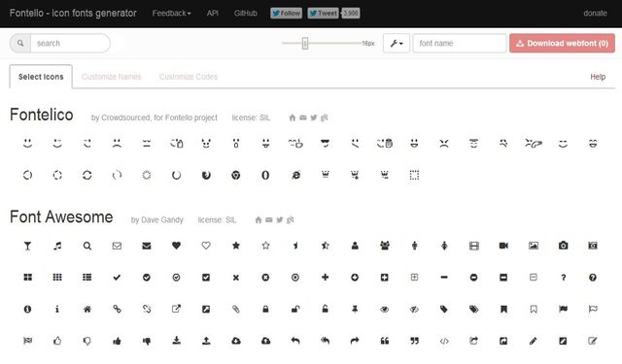Adjust the icon size slider handle

click(305, 43)
